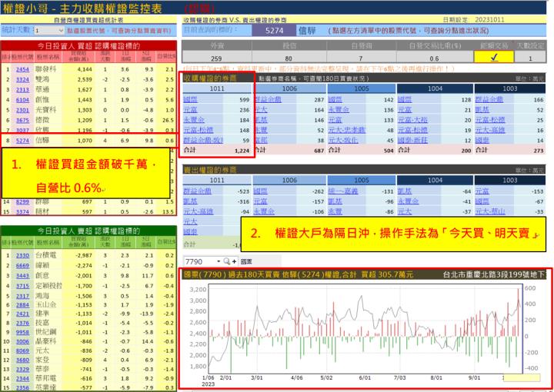Click 元大-高雄 seller with -94 on 1011
Screen dimensions: 554x392
click(x=199, y=211)
